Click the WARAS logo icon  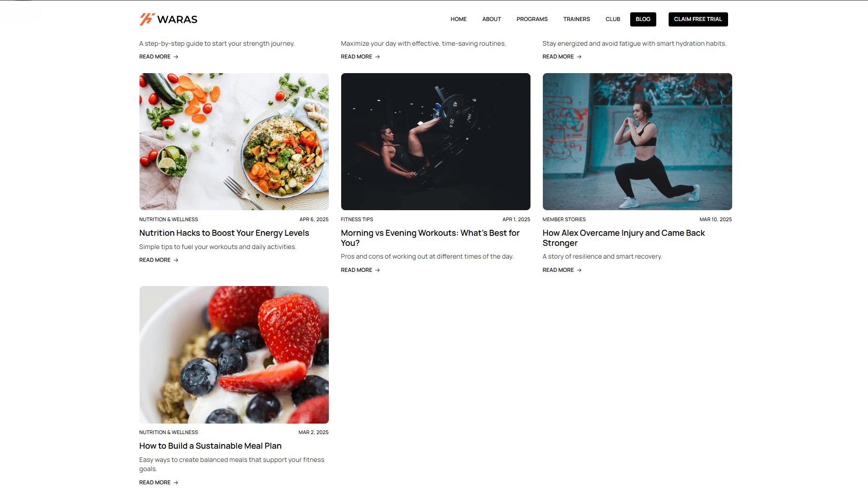coord(147,19)
